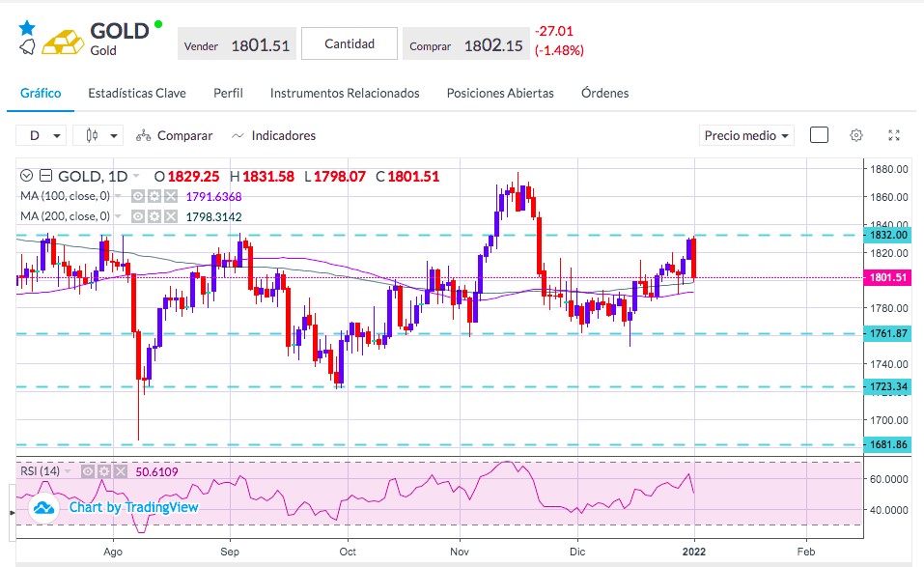Click the gold bars instrument icon
The height and width of the screenshot is (567, 924).
click(x=63, y=42)
